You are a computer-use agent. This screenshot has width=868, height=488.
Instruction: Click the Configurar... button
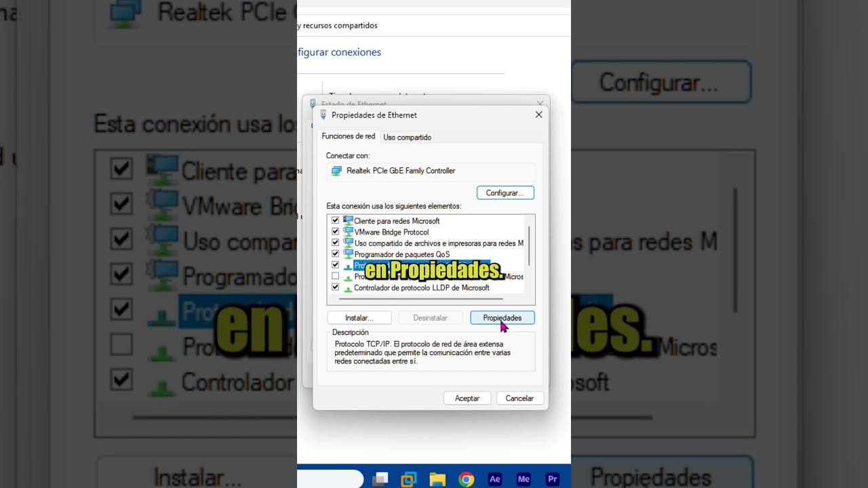[x=505, y=193]
